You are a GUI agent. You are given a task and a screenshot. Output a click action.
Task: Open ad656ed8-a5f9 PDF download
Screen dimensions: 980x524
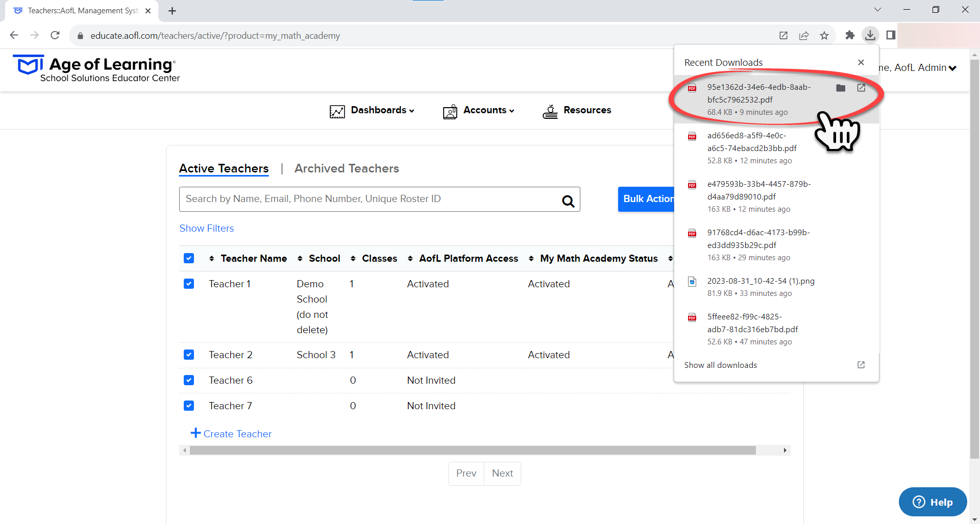pyautogui.click(x=776, y=148)
